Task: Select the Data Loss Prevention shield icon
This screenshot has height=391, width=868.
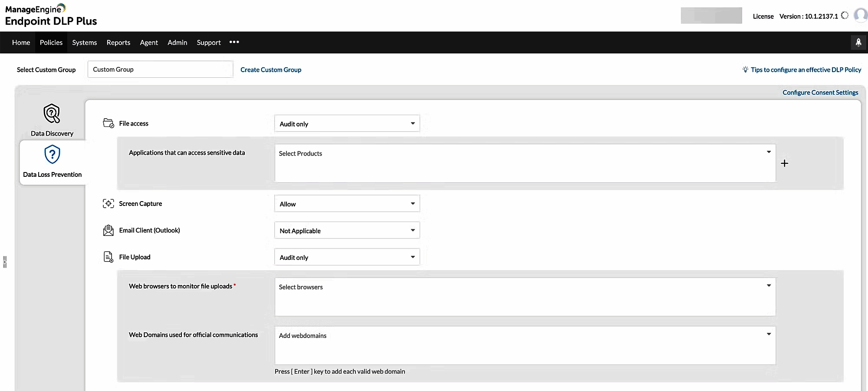Action: [x=52, y=154]
